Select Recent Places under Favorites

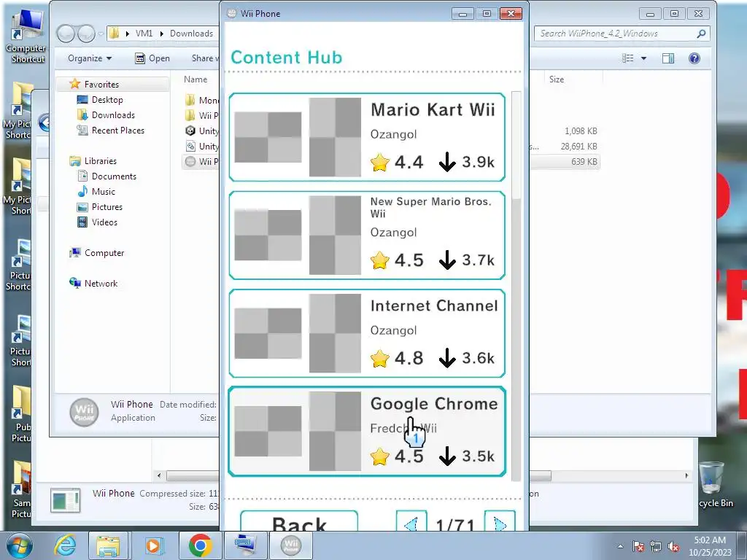point(117,130)
